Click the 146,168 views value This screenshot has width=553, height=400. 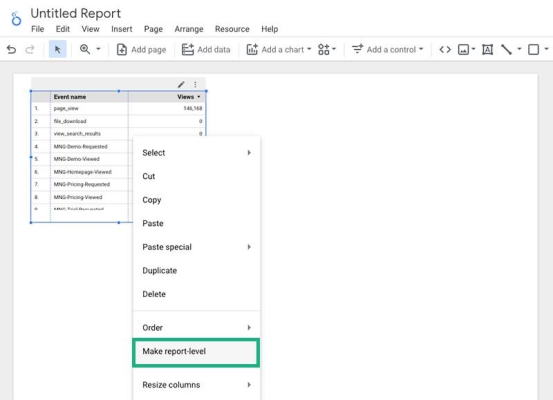[x=193, y=108]
